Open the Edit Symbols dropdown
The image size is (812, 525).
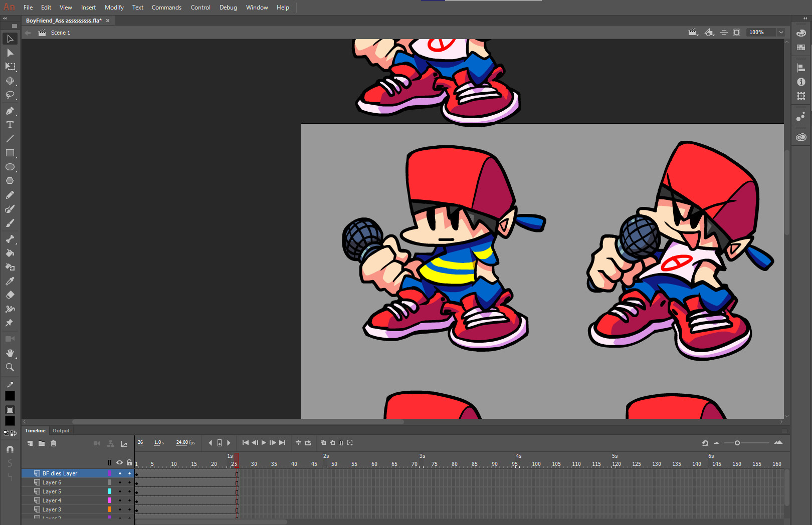(x=709, y=32)
